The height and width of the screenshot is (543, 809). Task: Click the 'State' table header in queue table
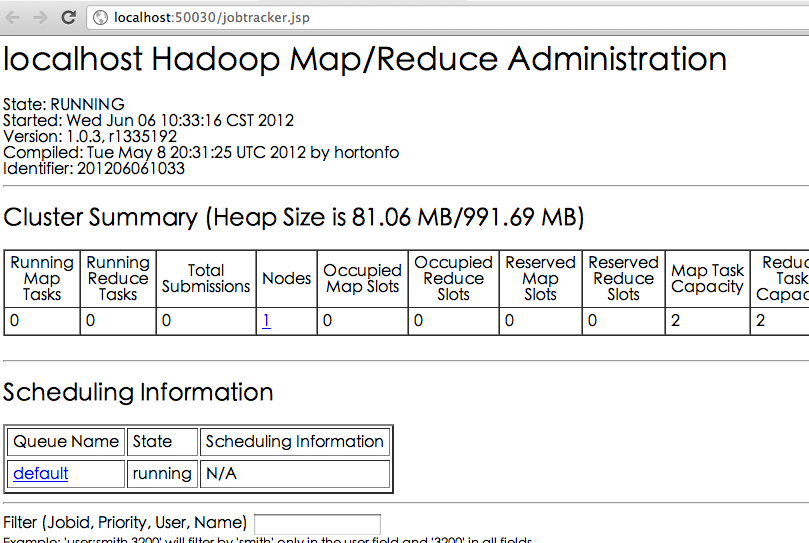tap(163, 442)
